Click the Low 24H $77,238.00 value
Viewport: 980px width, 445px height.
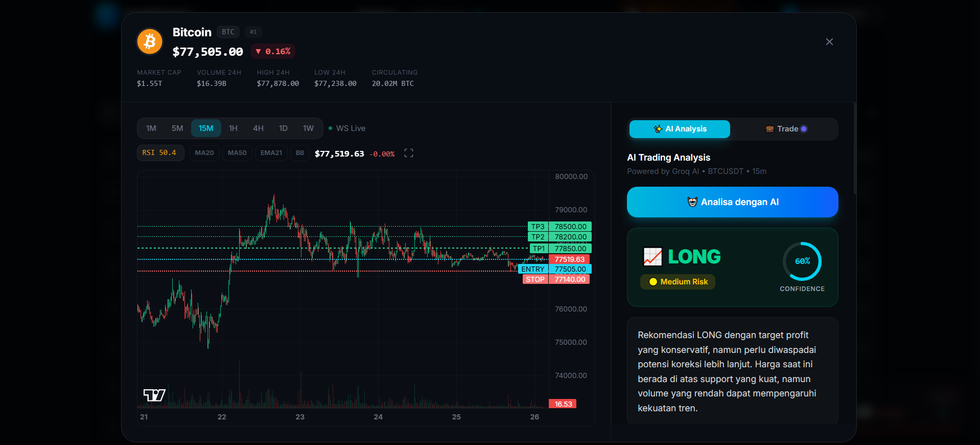335,83
